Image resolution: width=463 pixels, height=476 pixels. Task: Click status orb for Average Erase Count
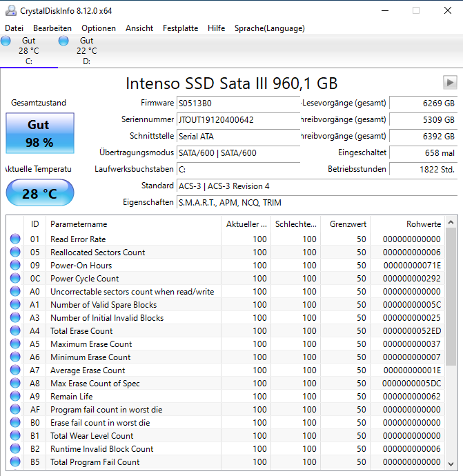(x=15, y=370)
